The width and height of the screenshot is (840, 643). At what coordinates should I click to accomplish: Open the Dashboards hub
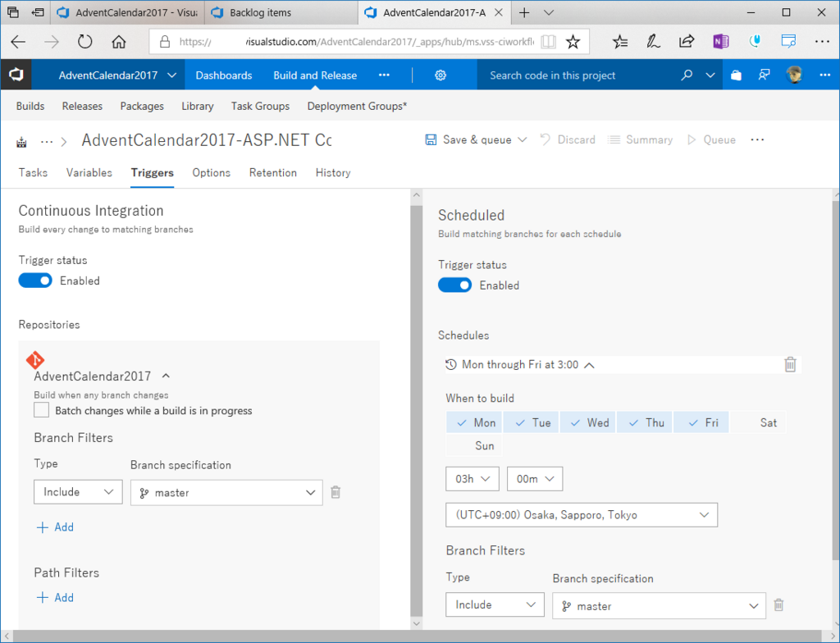click(223, 75)
